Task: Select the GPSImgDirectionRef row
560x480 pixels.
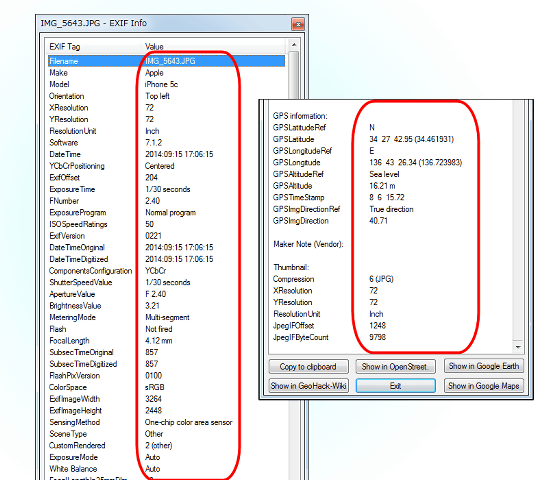Action: coord(391,209)
